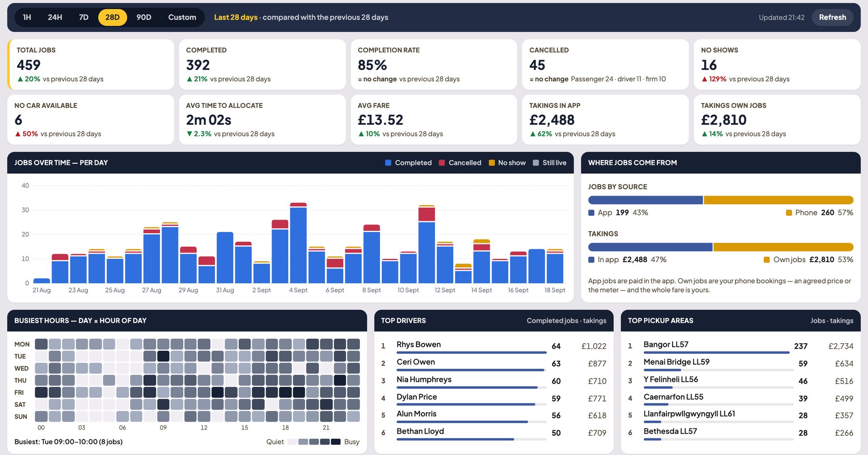
Task: Open the Takings Own Jobs card
Action: click(777, 120)
